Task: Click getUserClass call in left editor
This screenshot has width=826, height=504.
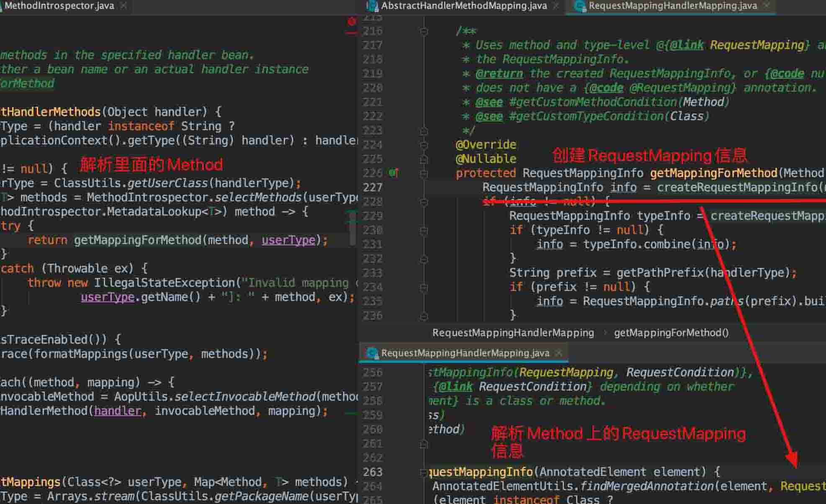Action: (x=167, y=183)
